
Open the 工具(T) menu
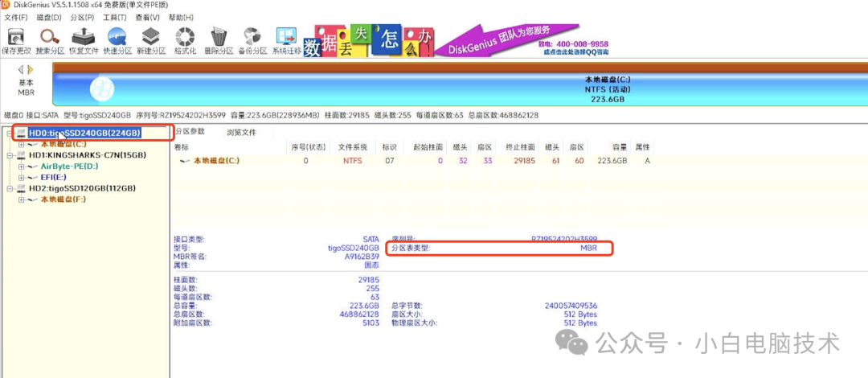[x=115, y=17]
